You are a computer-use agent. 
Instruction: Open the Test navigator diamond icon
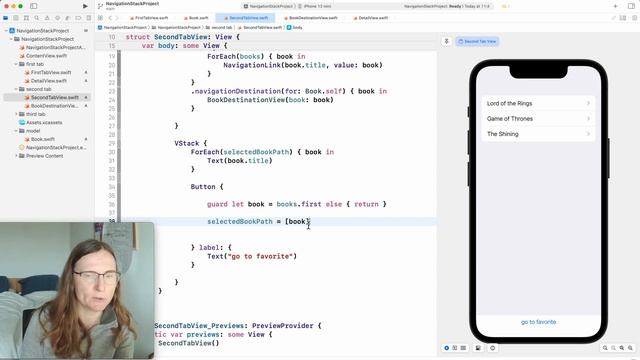tap(58, 18)
